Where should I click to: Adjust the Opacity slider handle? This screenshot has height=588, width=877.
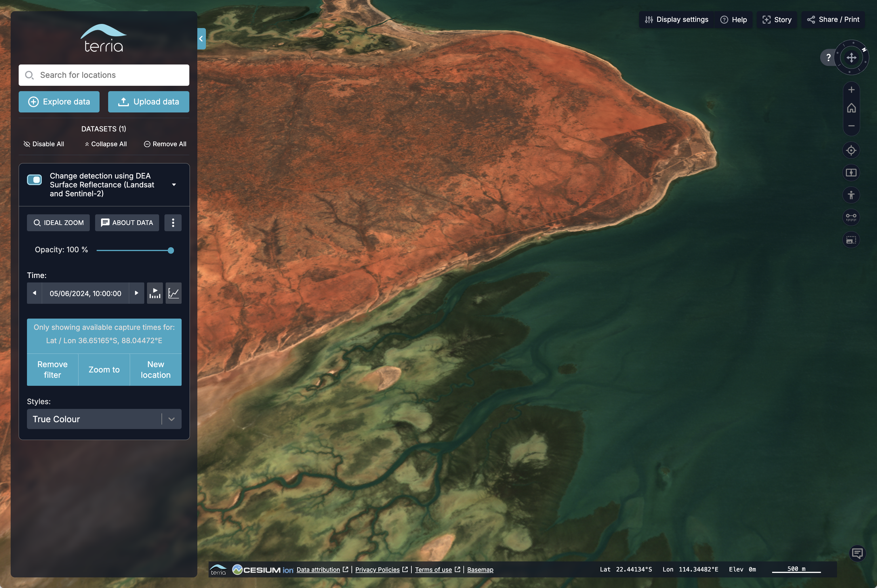(x=171, y=250)
